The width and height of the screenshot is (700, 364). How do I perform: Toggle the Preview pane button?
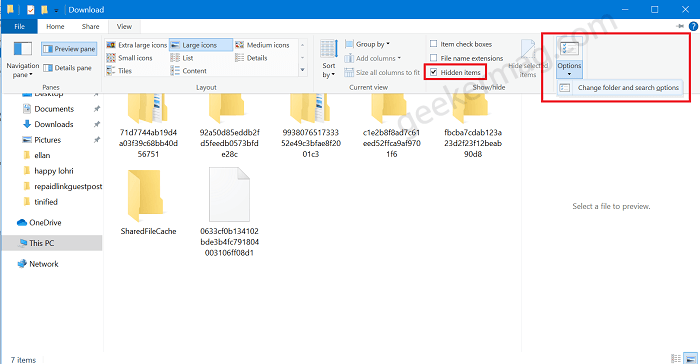[x=69, y=49]
